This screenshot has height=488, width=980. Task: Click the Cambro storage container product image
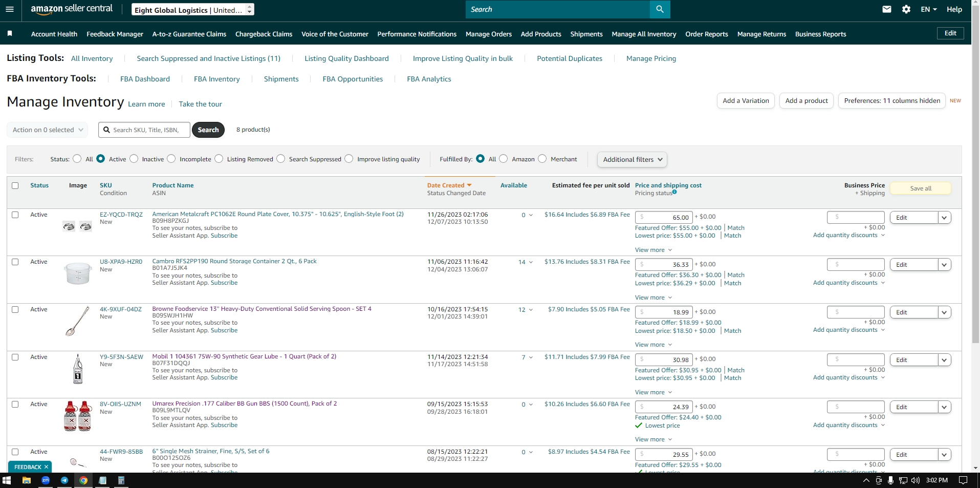tap(78, 273)
